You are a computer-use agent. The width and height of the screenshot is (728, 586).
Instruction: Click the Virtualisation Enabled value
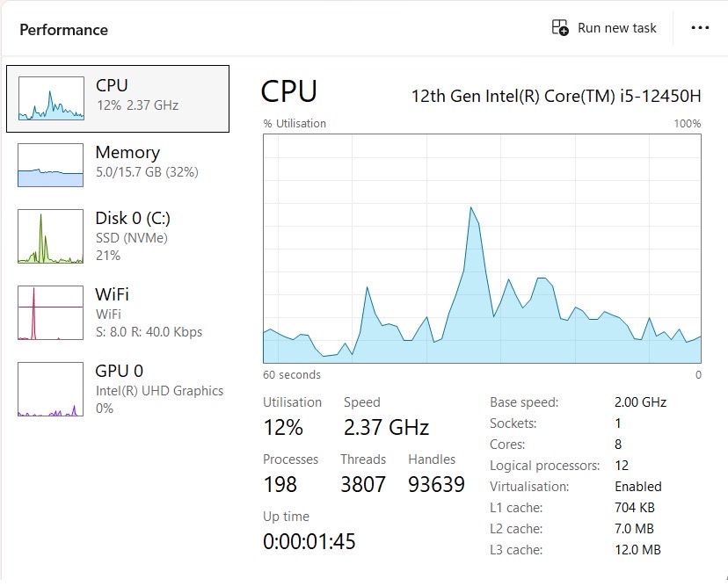click(x=637, y=487)
